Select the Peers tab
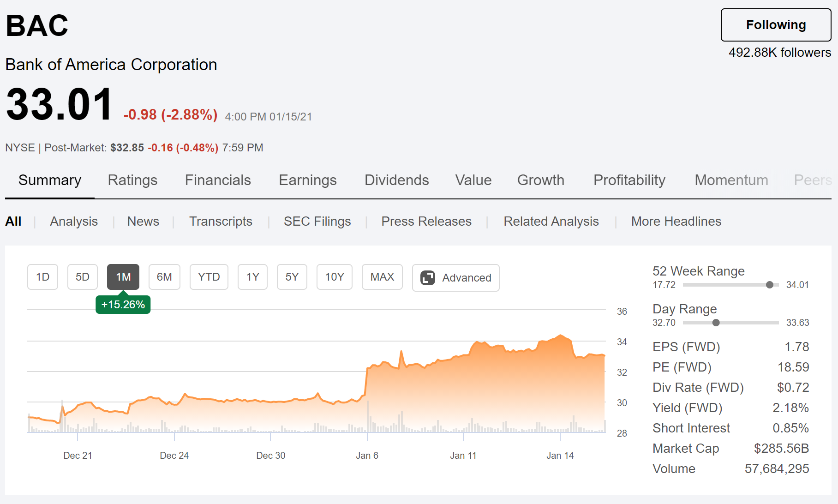This screenshot has height=504, width=838. 813,180
